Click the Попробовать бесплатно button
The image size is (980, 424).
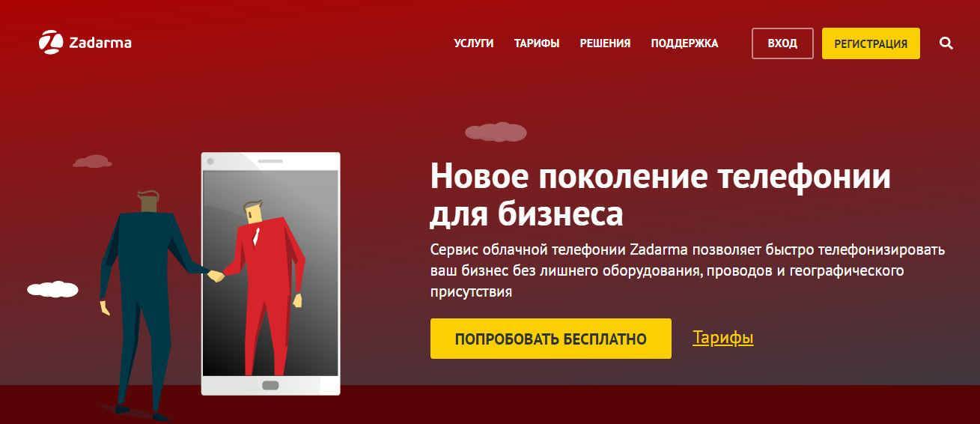point(550,339)
